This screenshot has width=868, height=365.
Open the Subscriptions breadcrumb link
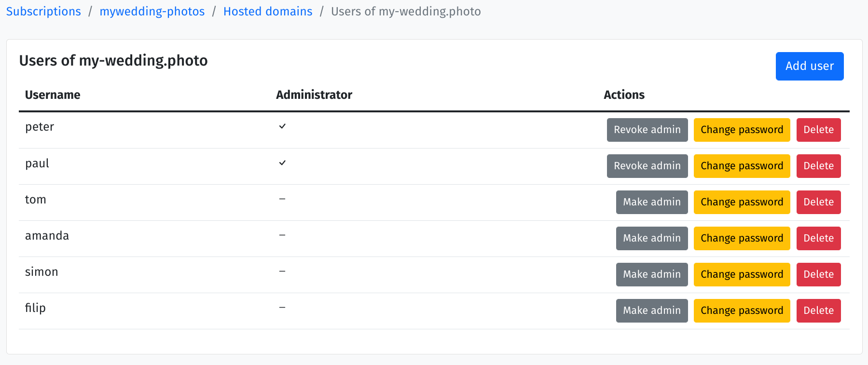pyautogui.click(x=43, y=12)
